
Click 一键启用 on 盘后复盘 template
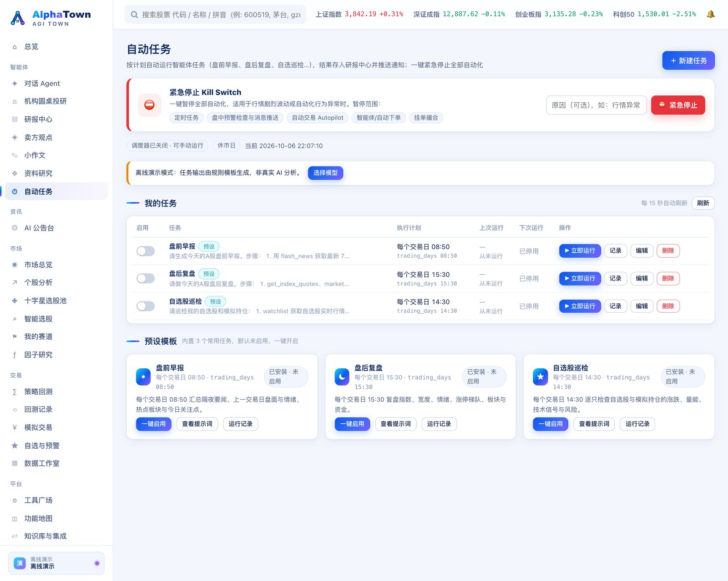[352, 424]
